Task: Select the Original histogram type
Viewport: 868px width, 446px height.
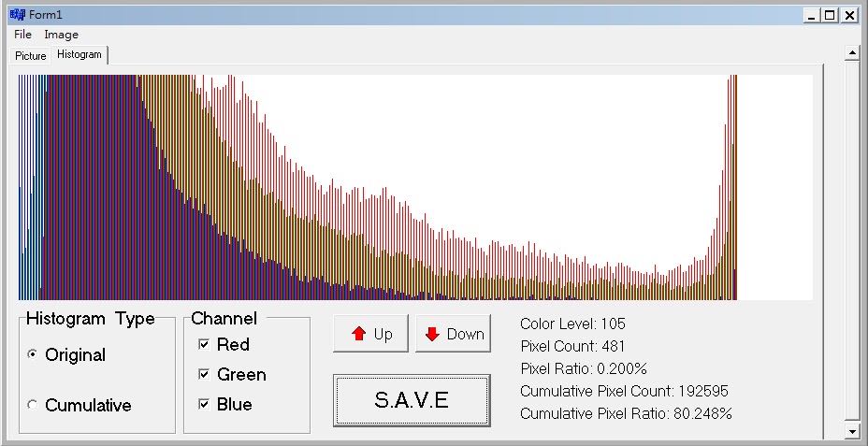Action: [66, 354]
